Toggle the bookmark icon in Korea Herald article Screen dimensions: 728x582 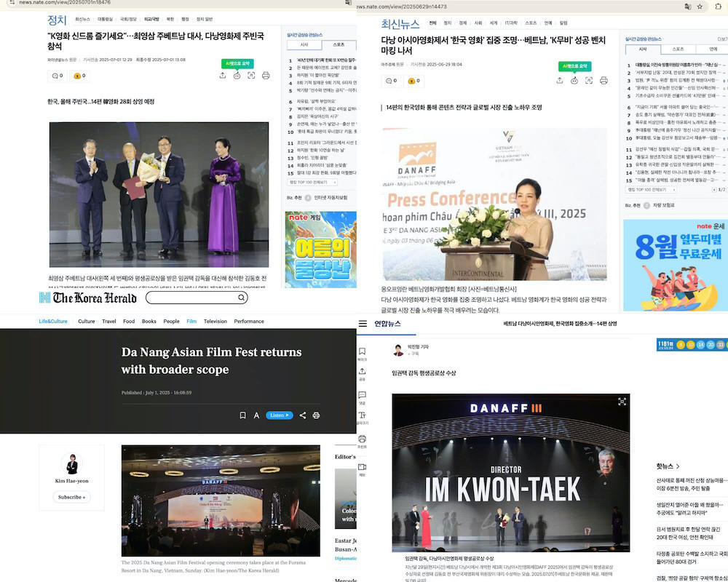click(242, 415)
